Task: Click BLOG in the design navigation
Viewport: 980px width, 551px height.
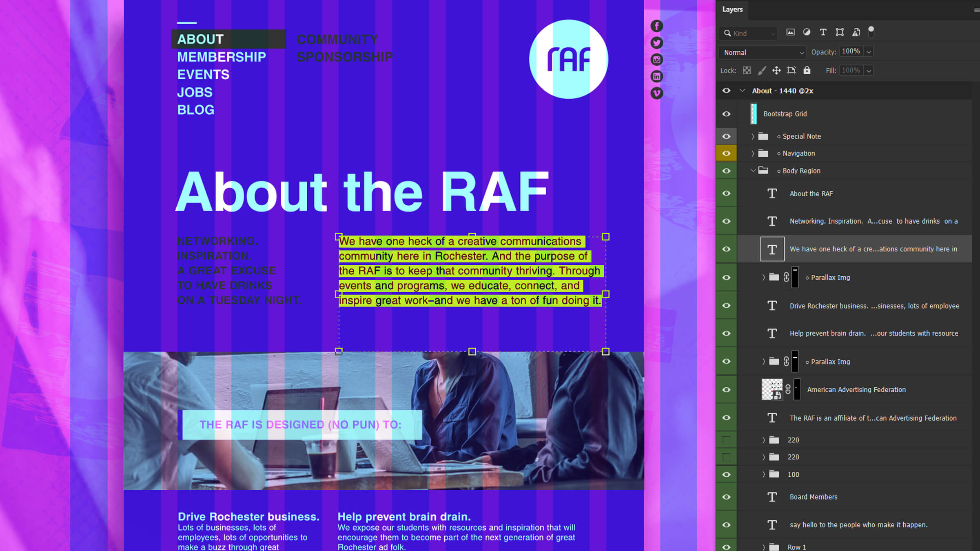Action: [x=195, y=110]
